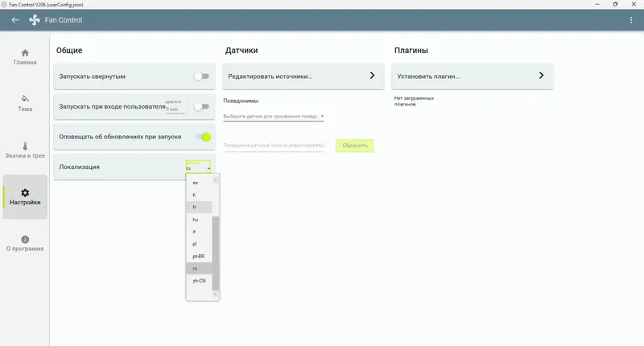Click the language list scroll-down arrow
Screen dimensions: 644x346
215,295
